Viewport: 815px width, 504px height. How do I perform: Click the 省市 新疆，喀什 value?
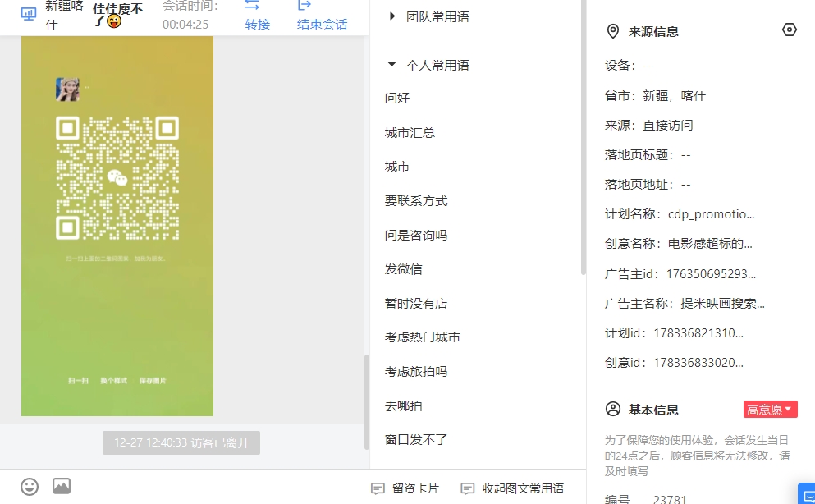(674, 95)
